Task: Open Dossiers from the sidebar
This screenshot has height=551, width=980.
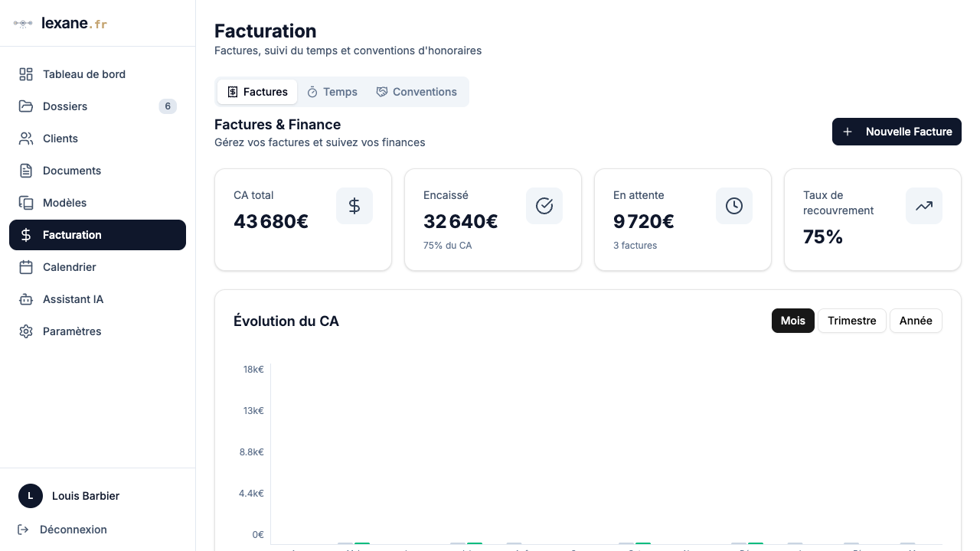Action: (24, 106)
